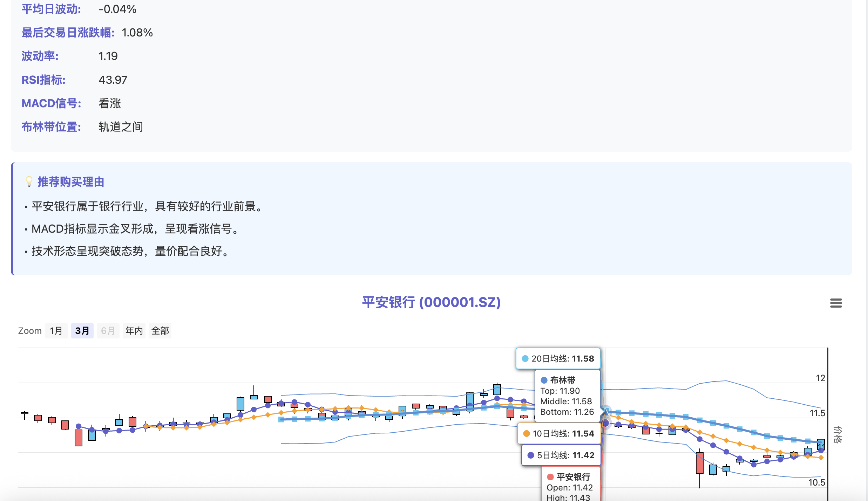
Task: Click the -0.04% value
Action: click(117, 9)
